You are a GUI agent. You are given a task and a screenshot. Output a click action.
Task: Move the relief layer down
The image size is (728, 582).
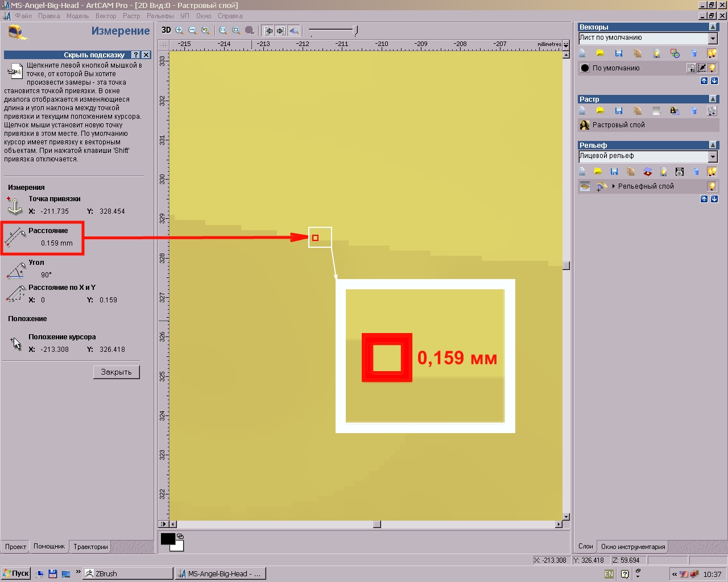[x=714, y=199]
